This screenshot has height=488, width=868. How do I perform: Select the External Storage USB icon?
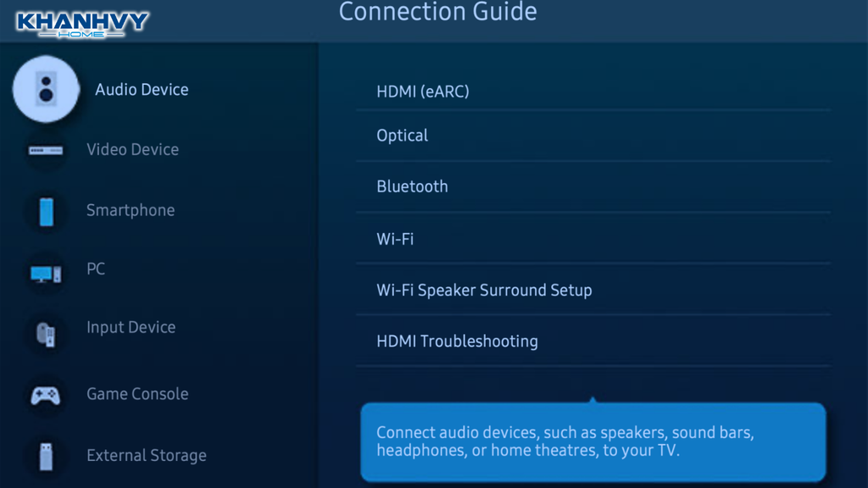click(46, 456)
